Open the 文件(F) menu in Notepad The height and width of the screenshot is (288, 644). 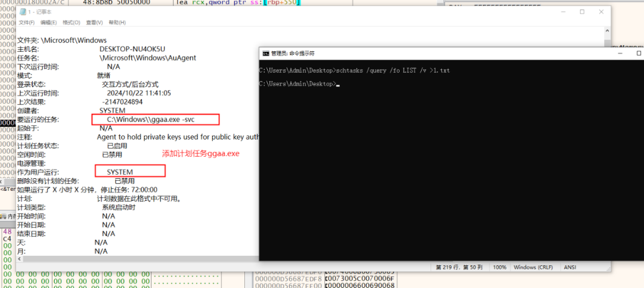coord(27,22)
